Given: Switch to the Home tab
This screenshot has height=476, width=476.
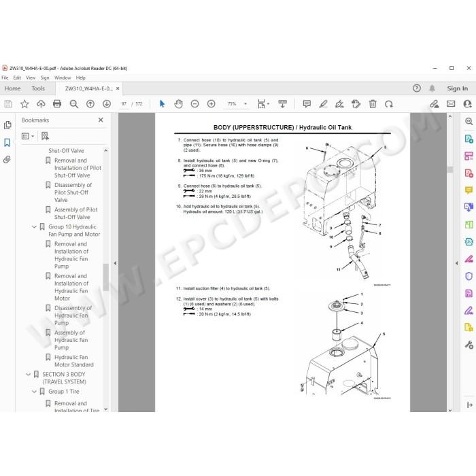Looking at the screenshot, I should click(x=13, y=88).
